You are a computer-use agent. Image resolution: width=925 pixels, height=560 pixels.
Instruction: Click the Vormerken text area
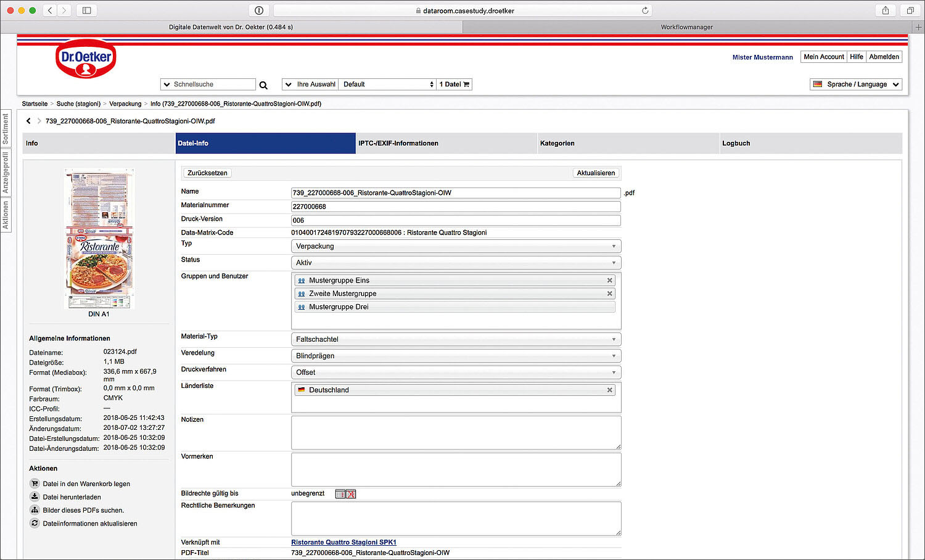click(456, 470)
